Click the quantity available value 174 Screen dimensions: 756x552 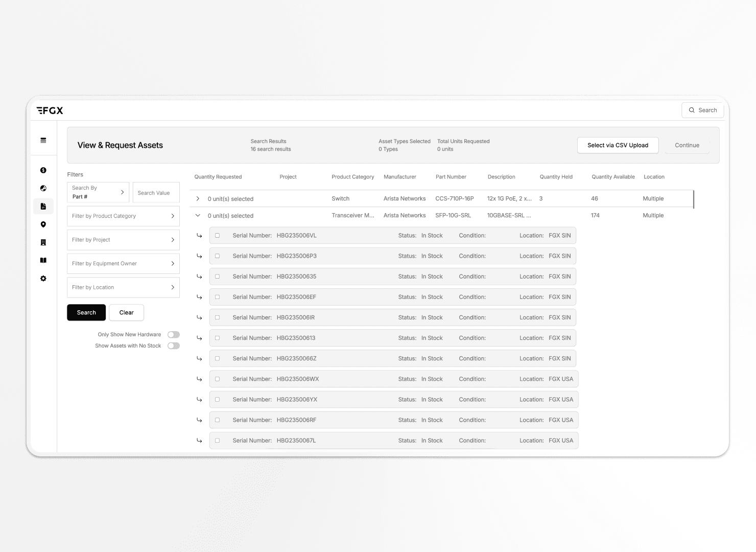[x=596, y=215]
